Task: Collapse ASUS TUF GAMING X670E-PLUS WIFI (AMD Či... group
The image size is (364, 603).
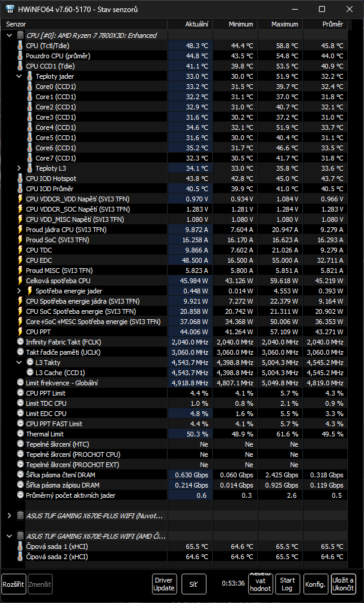Action: pyautogui.click(x=9, y=536)
